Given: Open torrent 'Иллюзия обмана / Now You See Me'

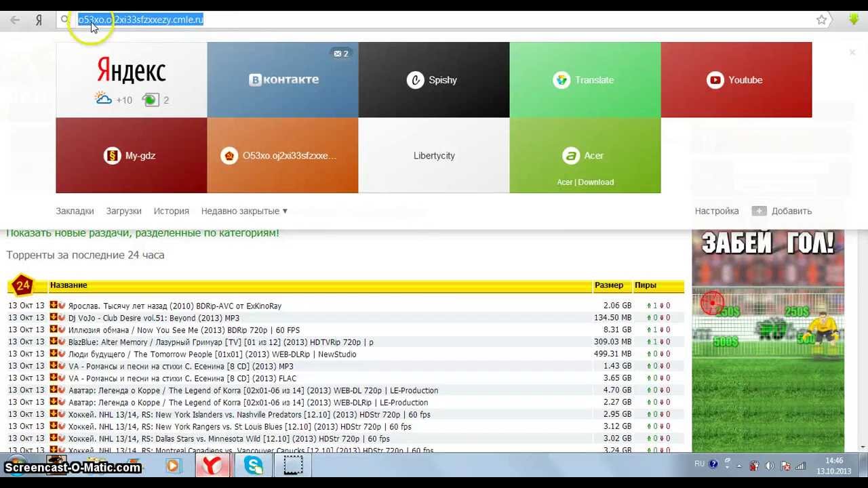Looking at the screenshot, I should click(x=184, y=330).
